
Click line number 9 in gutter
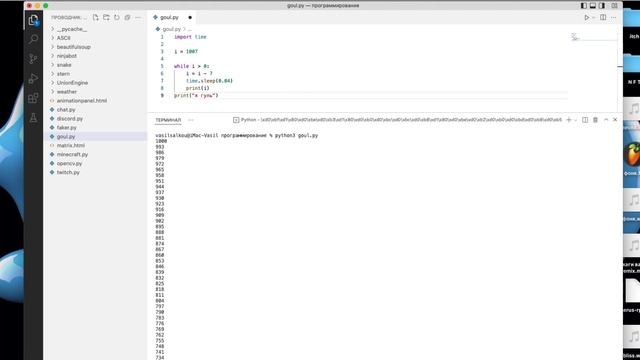coord(162,96)
